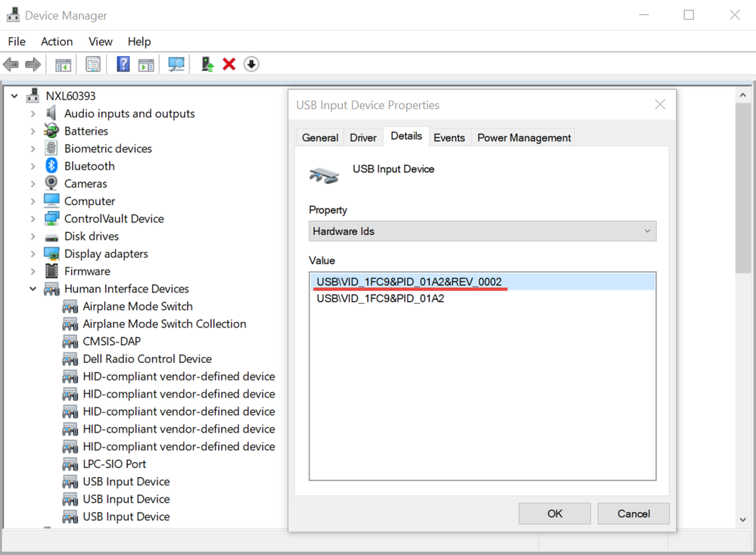Screen dimensions: 756x555
Task: Click the Biometric devices fingerprint icon
Action: 51,148
